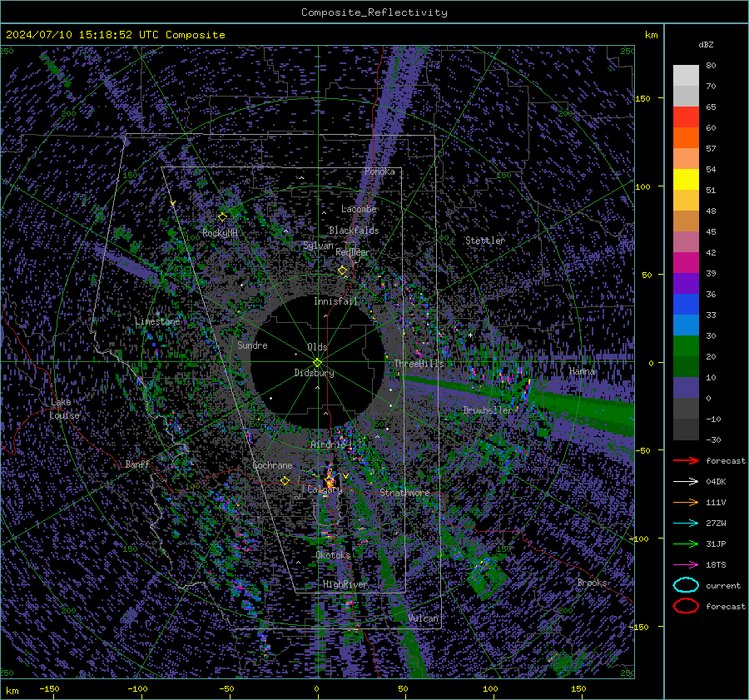Select the purple 39 dBZ color swatch
Image resolution: width=749 pixels, height=700 pixels.
[686, 283]
